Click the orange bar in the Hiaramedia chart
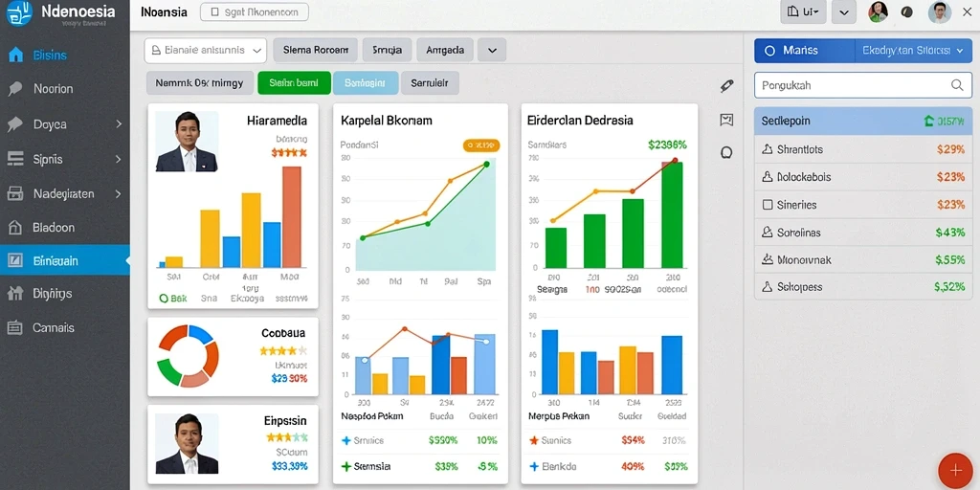Image resolution: width=980 pixels, height=490 pixels. (x=291, y=217)
